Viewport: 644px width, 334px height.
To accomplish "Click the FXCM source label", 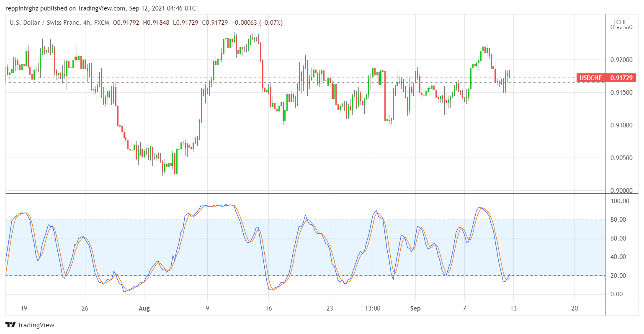I will coord(102,22).
